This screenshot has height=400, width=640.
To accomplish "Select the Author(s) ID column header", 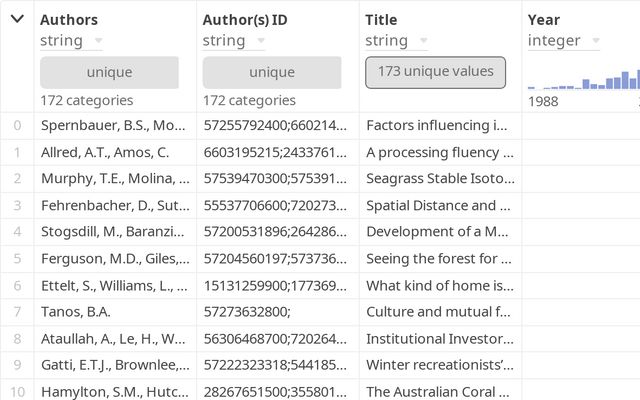I will [x=245, y=20].
